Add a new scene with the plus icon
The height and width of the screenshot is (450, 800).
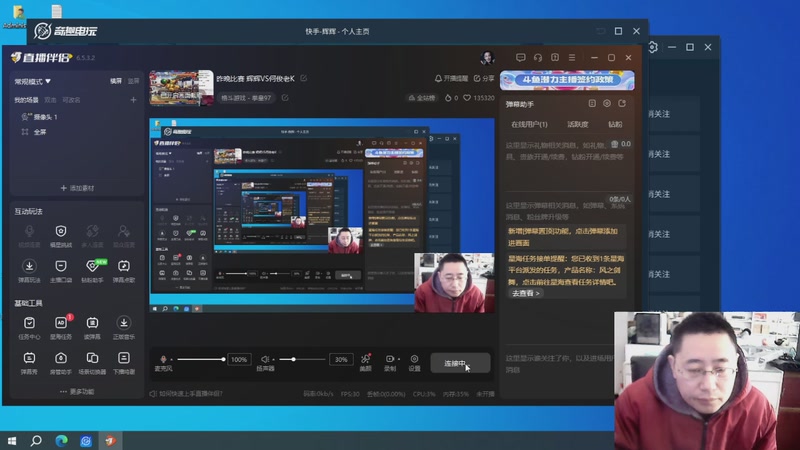click(133, 100)
